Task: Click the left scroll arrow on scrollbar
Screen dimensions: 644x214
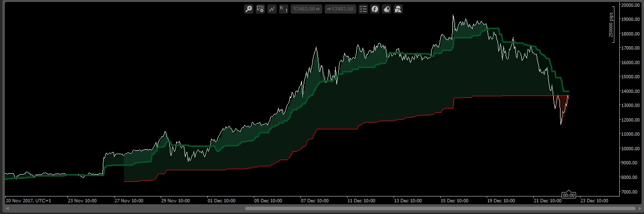Action: pyautogui.click(x=6, y=209)
